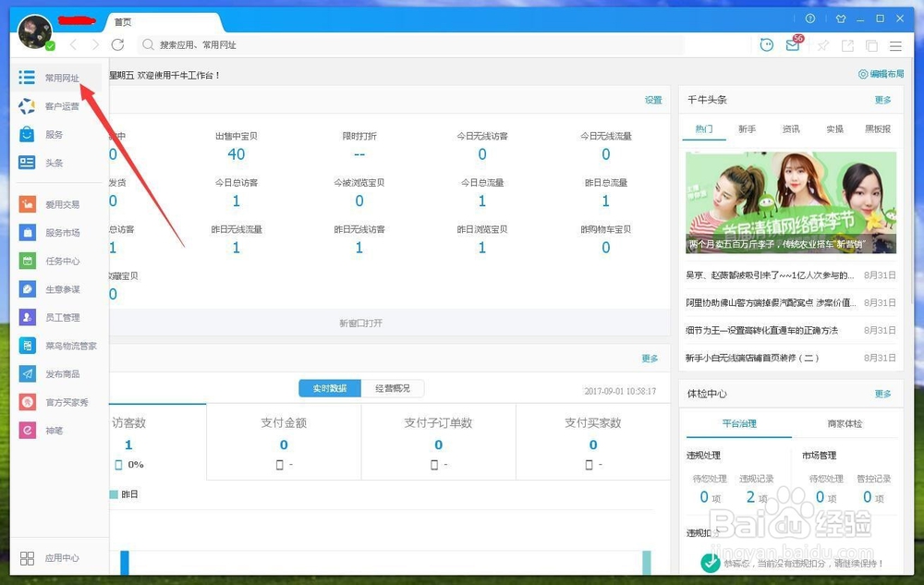
Task: Click 今日总访客 value 1
Action: point(237,201)
